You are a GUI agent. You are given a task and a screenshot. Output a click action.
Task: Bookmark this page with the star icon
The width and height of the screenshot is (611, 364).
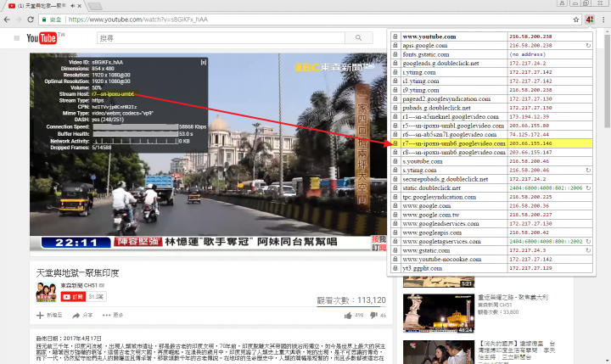coord(576,18)
